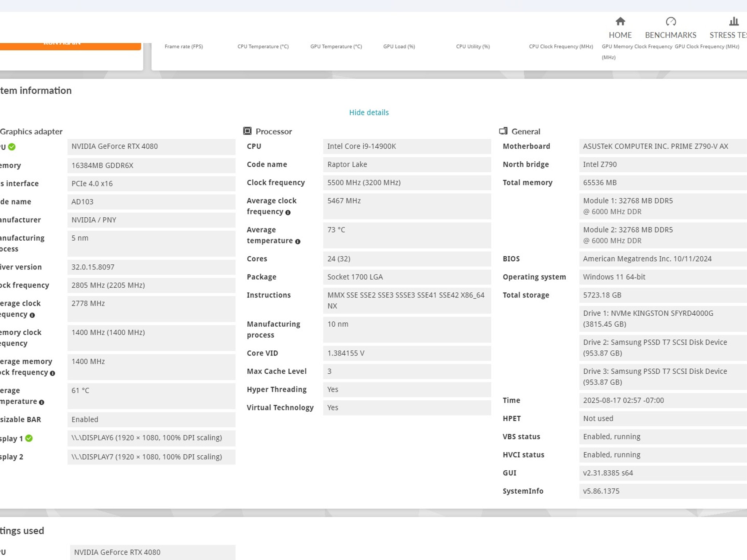Click green check mark next to GPU
The image size is (747, 560).
pyautogui.click(x=12, y=147)
